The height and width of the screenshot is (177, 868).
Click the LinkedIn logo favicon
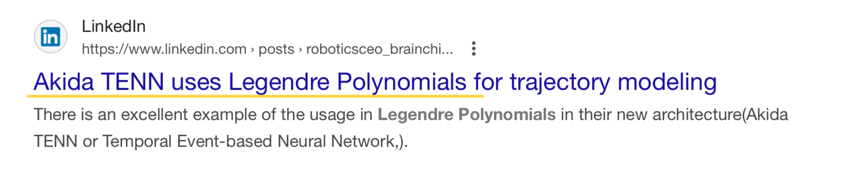51,37
